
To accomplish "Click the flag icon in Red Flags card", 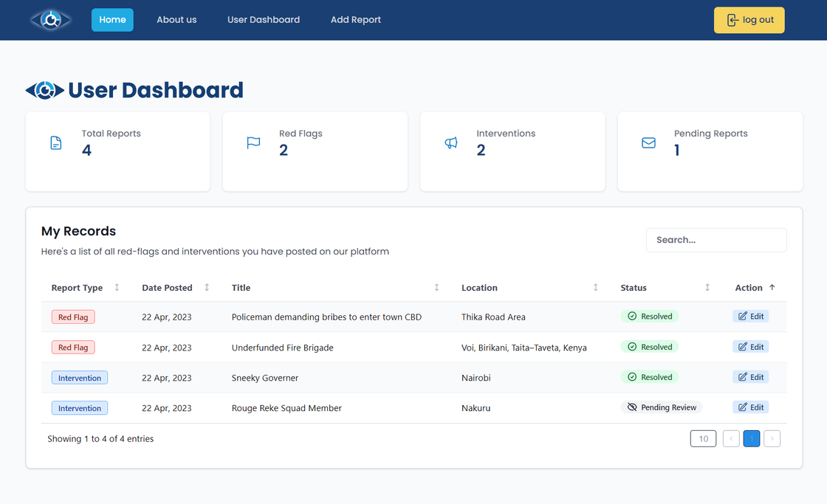I will (x=254, y=143).
